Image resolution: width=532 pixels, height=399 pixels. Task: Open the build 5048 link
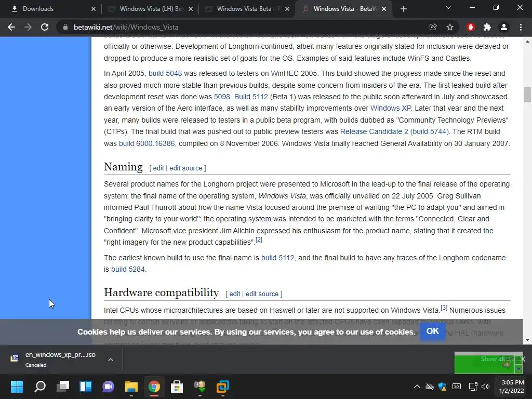(x=165, y=73)
